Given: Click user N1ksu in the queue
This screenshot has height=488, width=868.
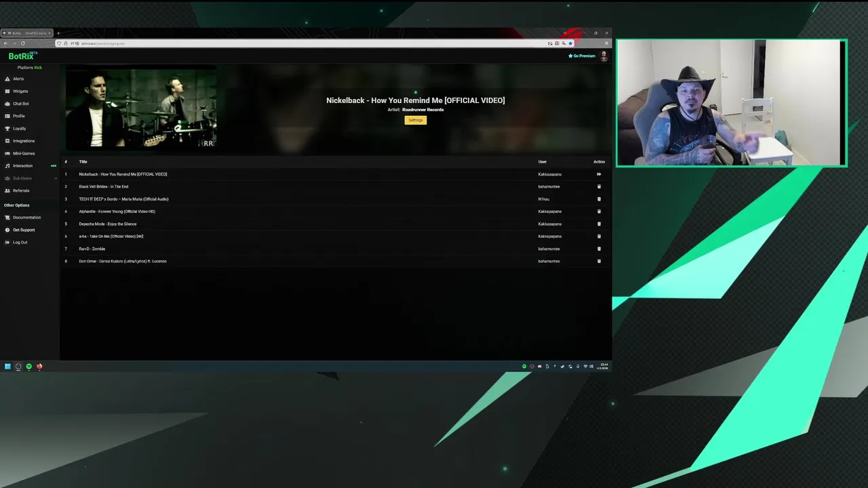Looking at the screenshot, I should (544, 199).
